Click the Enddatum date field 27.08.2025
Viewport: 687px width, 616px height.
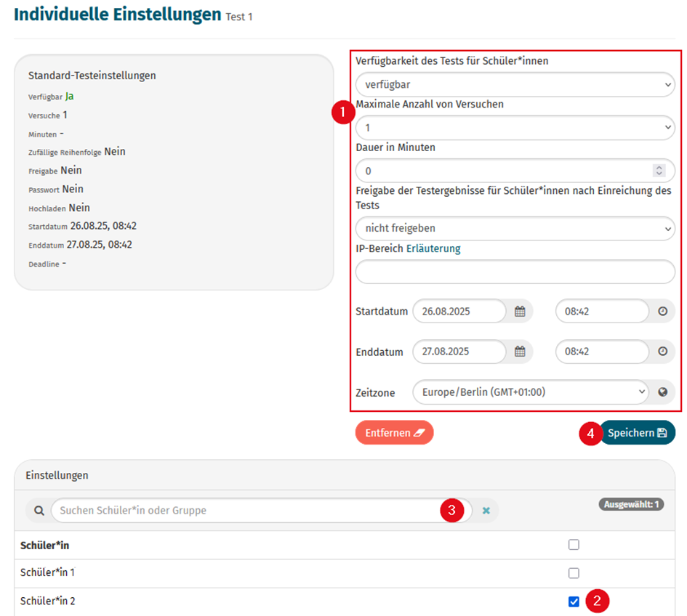[x=459, y=352]
